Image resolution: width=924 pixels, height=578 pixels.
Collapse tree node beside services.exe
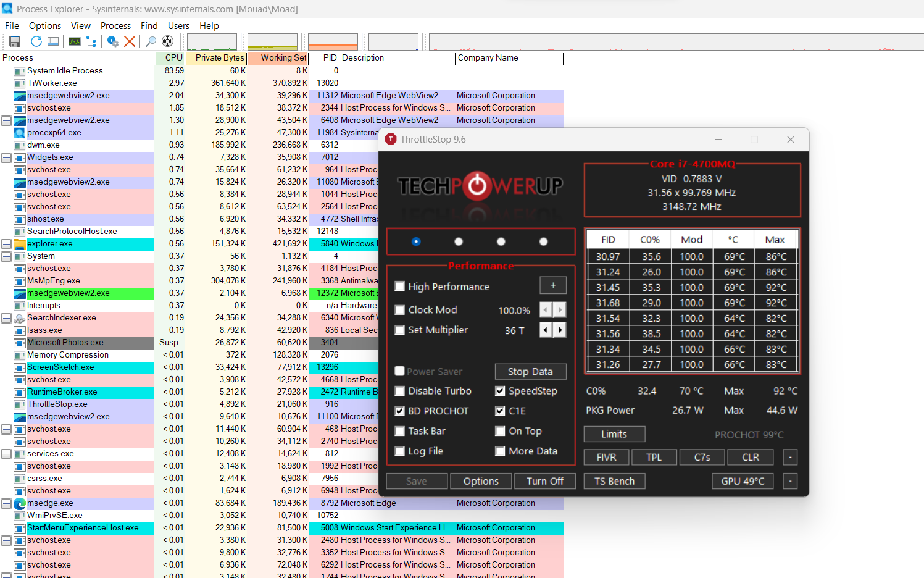(6, 454)
